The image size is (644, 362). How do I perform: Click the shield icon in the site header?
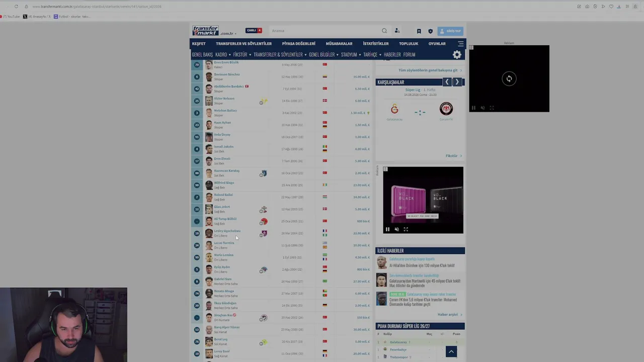point(430,31)
